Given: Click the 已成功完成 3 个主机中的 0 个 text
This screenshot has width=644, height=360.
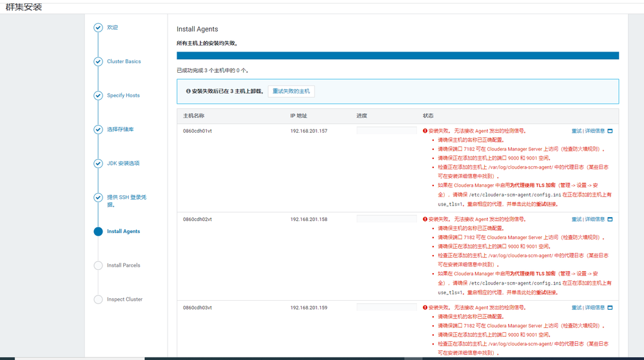Looking at the screenshot, I should tap(213, 71).
